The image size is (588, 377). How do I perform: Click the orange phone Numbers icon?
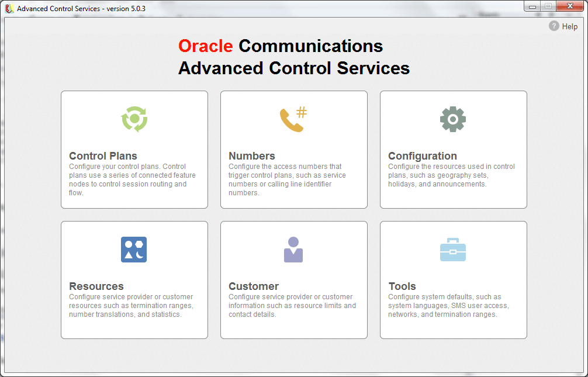(293, 119)
